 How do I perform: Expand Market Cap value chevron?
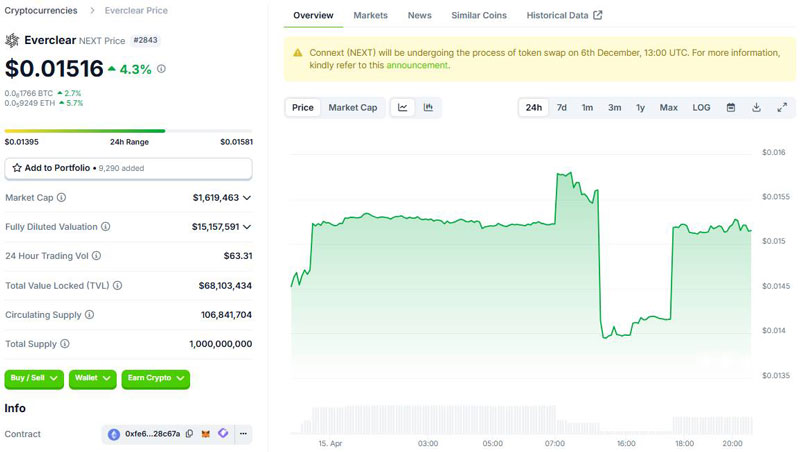click(247, 197)
